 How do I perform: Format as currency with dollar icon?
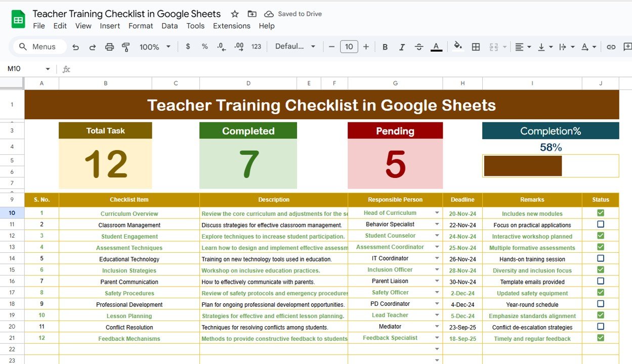(x=188, y=47)
